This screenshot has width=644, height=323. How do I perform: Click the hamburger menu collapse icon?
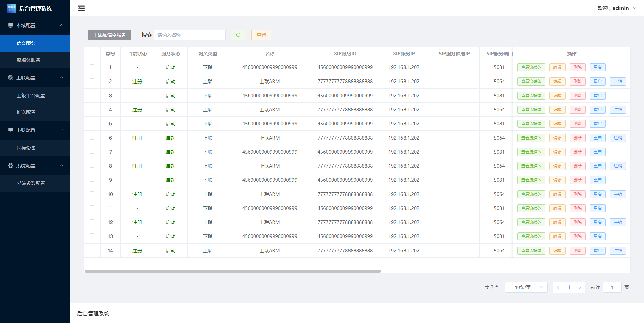pos(81,8)
